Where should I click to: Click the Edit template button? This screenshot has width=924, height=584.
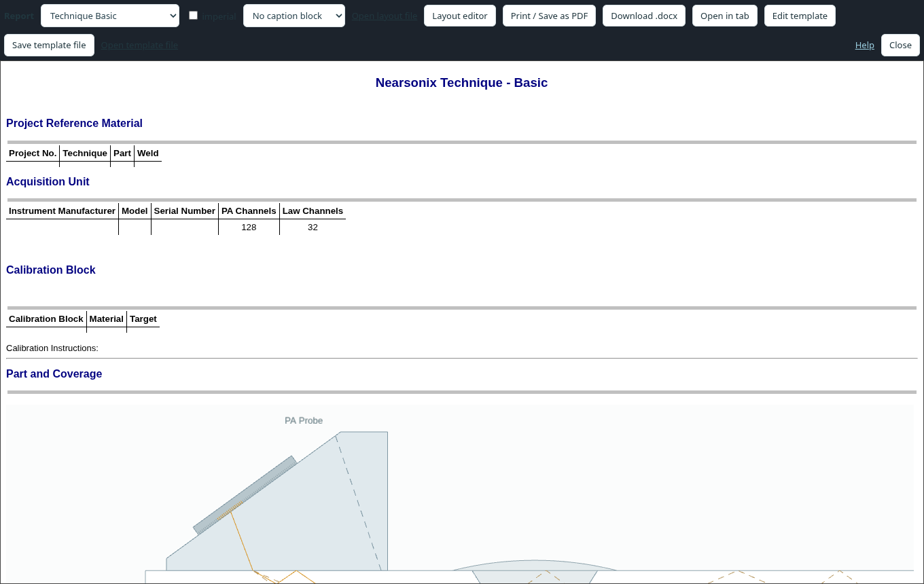click(800, 16)
